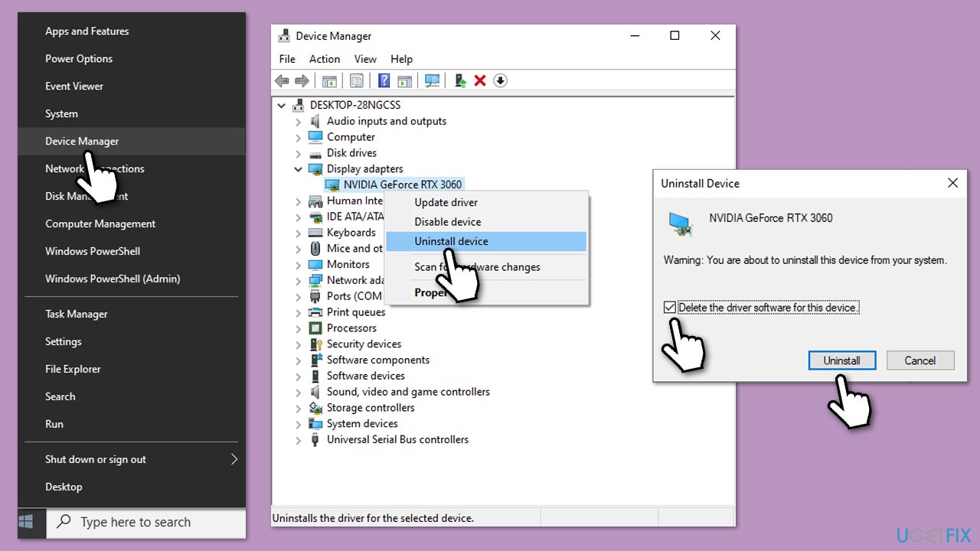Open the Action menu

tap(325, 59)
